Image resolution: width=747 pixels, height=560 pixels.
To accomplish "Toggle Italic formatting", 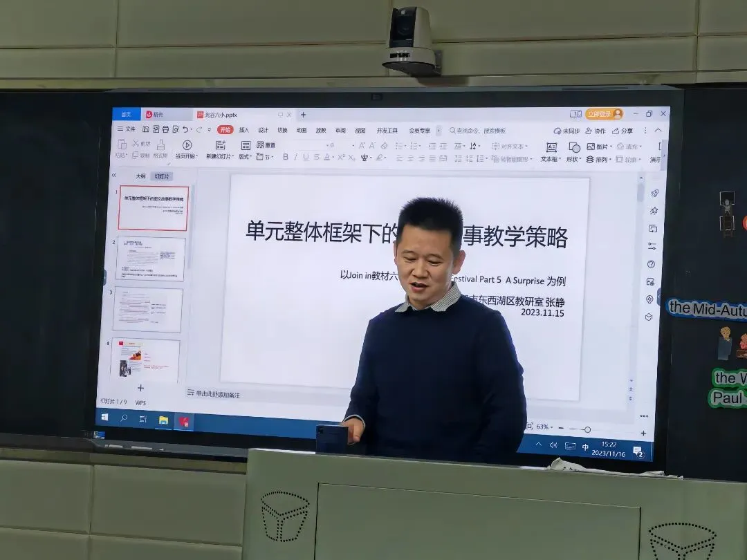I will coord(295,156).
